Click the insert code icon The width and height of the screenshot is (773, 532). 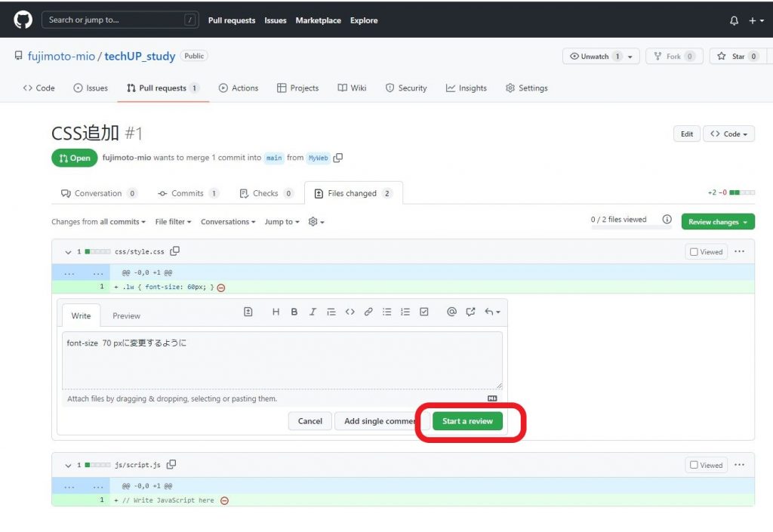pos(350,312)
